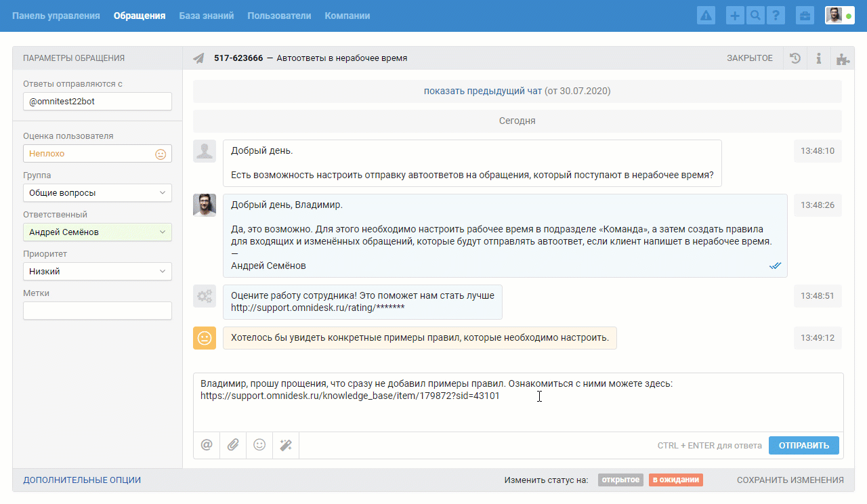Image resolution: width=867 pixels, height=504 pixels.
Task: Open the Обращения menu item
Action: [x=140, y=16]
